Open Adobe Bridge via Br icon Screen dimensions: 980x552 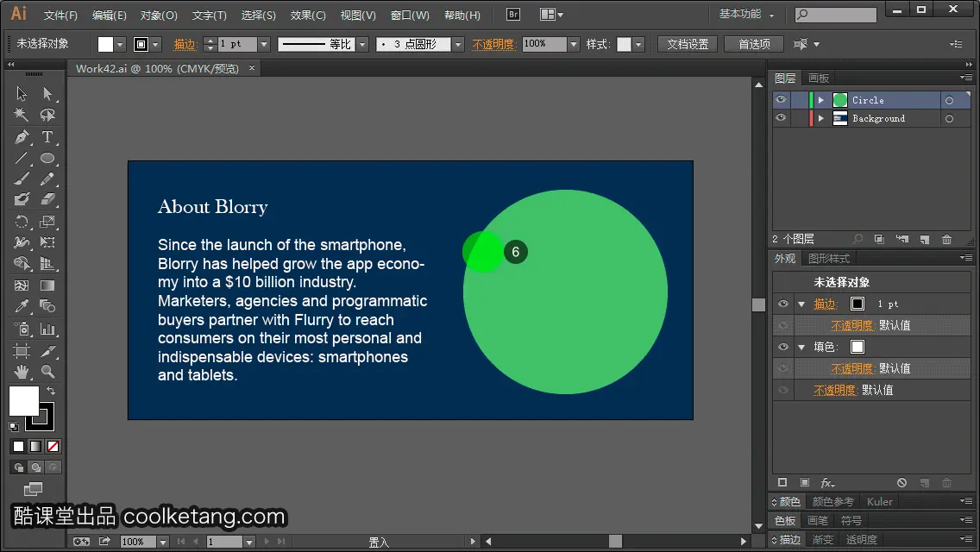[513, 15]
